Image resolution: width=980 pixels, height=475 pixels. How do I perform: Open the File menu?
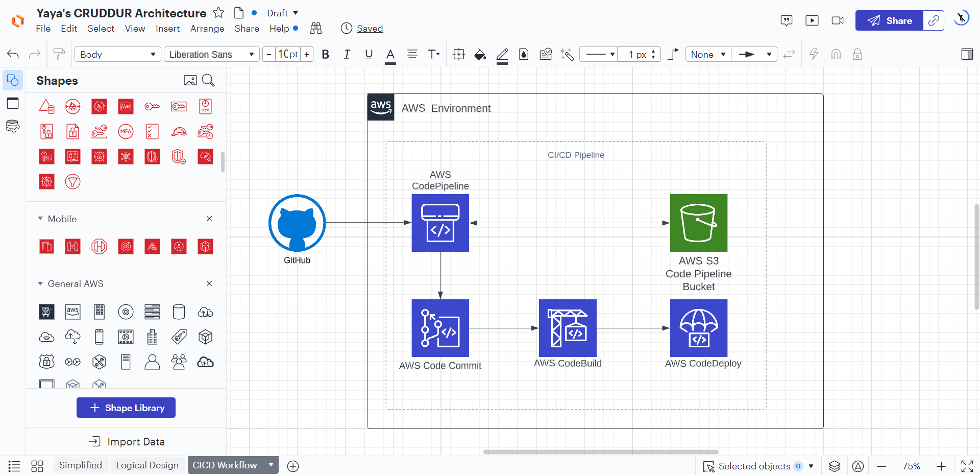point(43,29)
